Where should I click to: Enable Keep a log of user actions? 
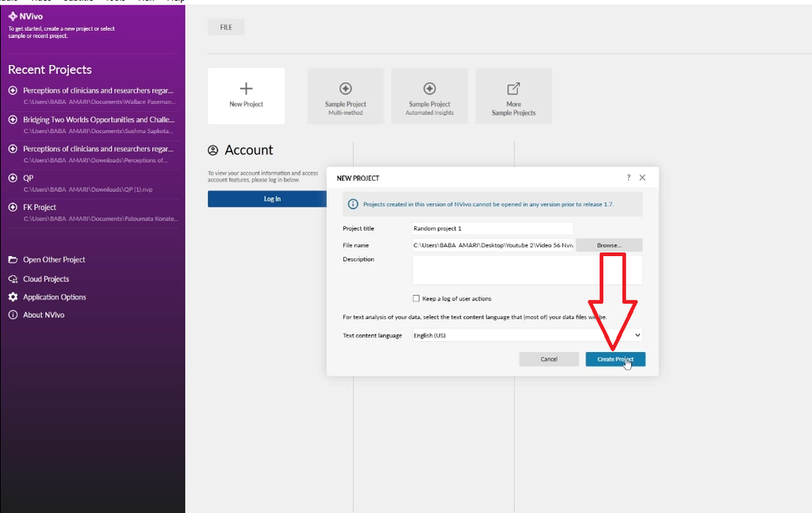tap(416, 298)
